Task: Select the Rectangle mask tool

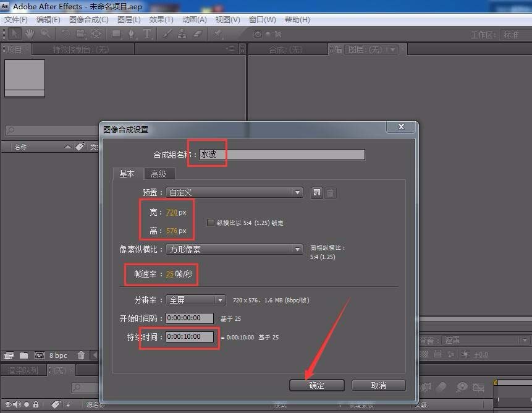Action: click(x=116, y=33)
